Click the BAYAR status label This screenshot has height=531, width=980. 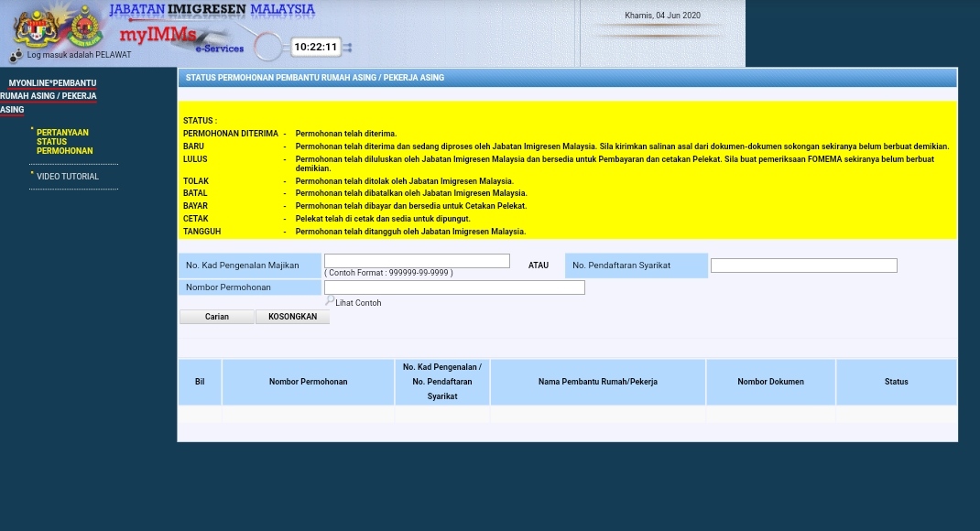click(195, 205)
